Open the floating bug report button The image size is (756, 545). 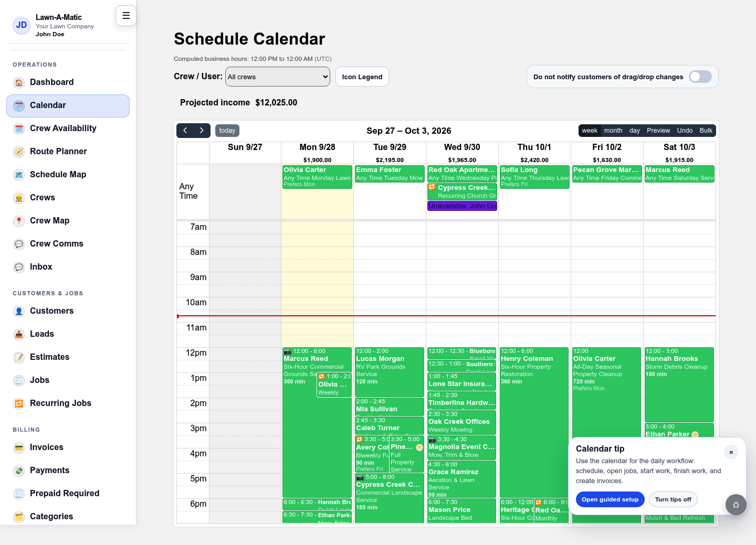coord(736,505)
